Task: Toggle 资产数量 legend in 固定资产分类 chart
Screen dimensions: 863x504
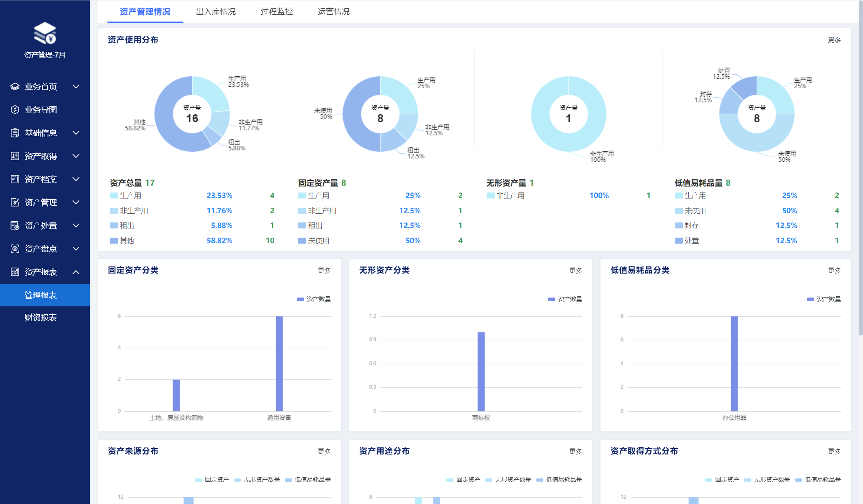Action: [x=314, y=299]
